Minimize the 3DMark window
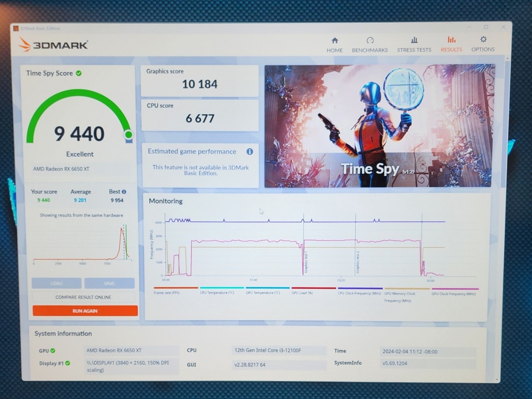This screenshot has height=399, width=532. [x=469, y=27]
